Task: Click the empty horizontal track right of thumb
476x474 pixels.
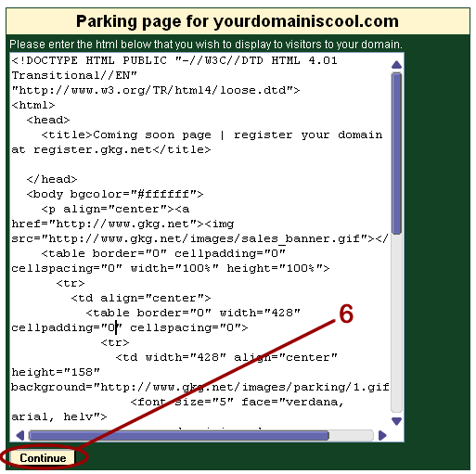Action: click(x=351, y=435)
